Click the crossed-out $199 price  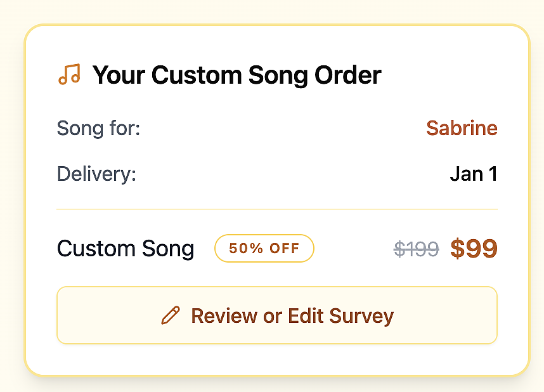417,249
